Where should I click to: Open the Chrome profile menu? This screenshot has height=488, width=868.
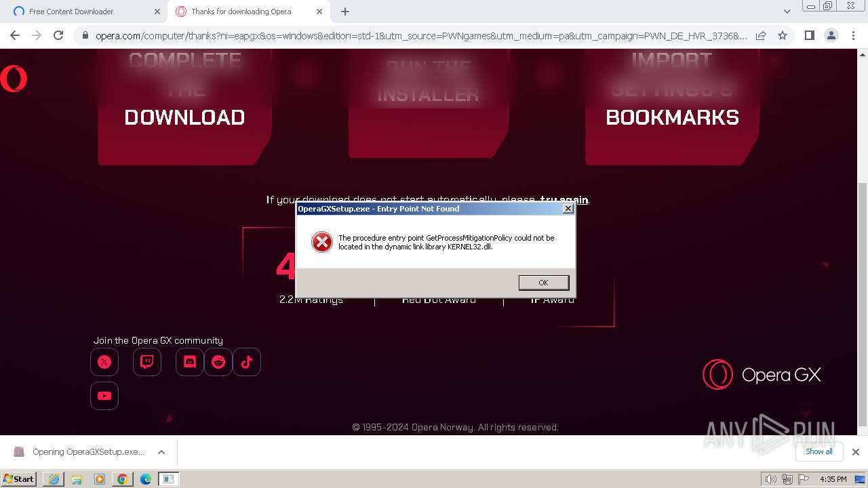coord(831,35)
